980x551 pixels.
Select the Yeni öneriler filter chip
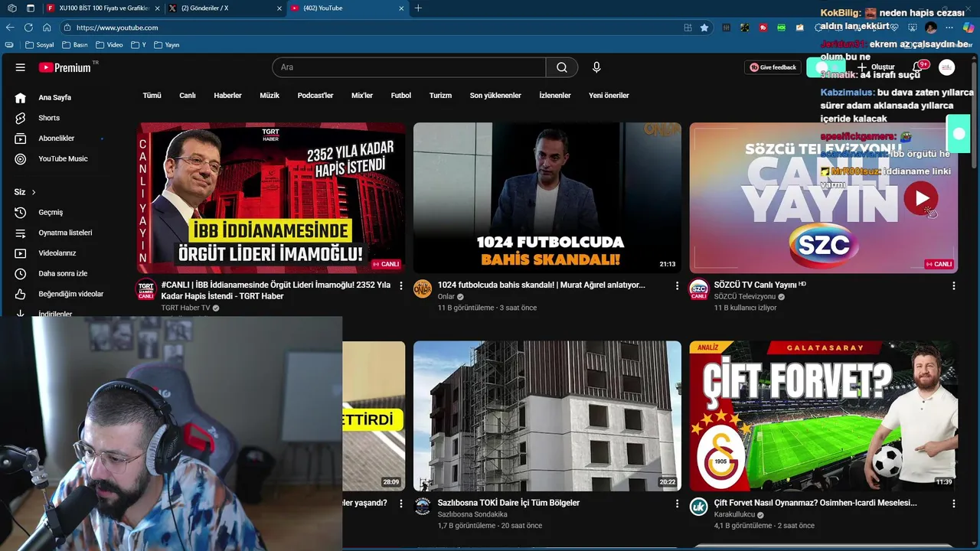pyautogui.click(x=609, y=96)
